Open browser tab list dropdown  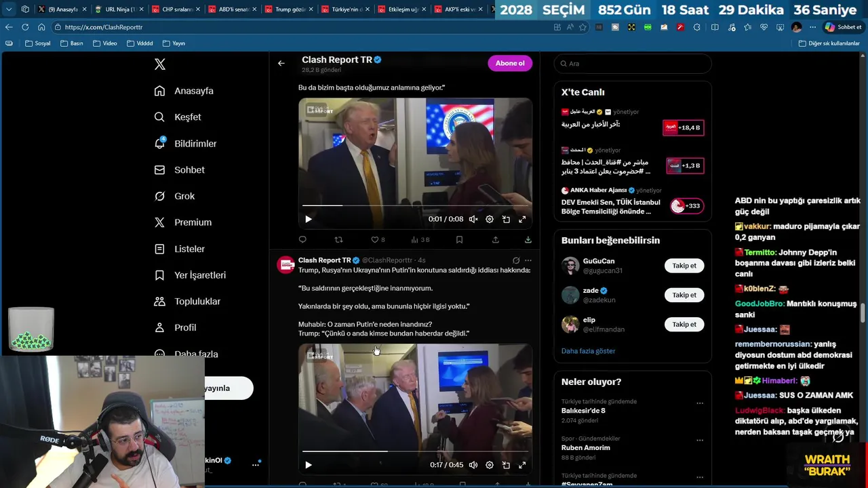pyautogui.click(x=9, y=9)
